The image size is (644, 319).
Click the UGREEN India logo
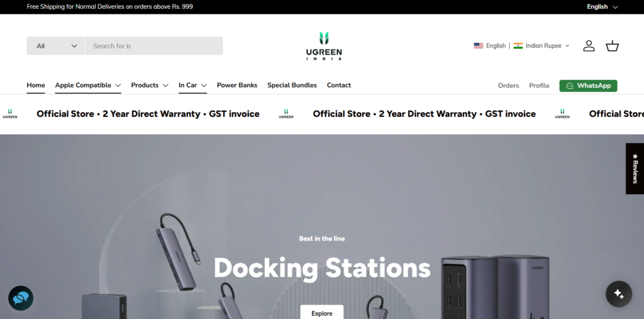324,46
